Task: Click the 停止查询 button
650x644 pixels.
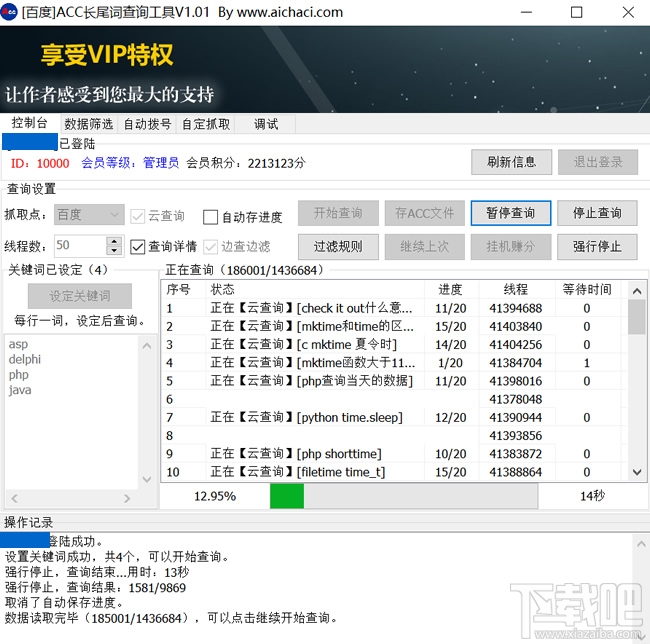Action: tap(597, 213)
